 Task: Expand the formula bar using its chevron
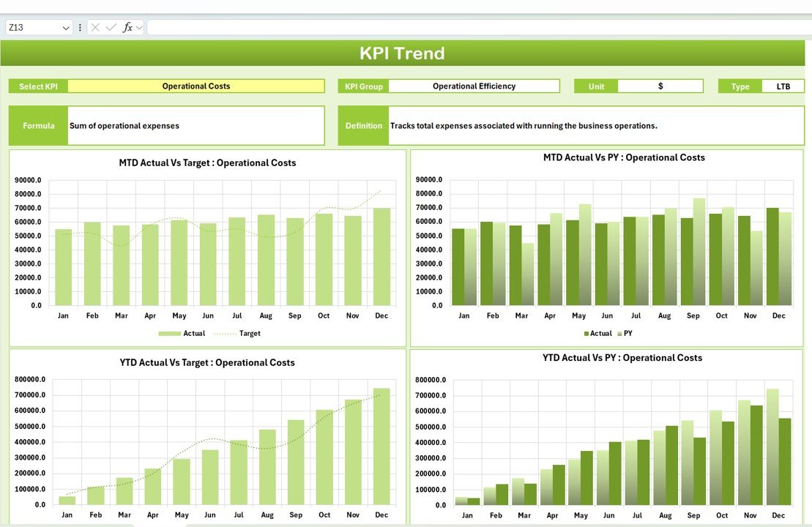[x=138, y=27]
